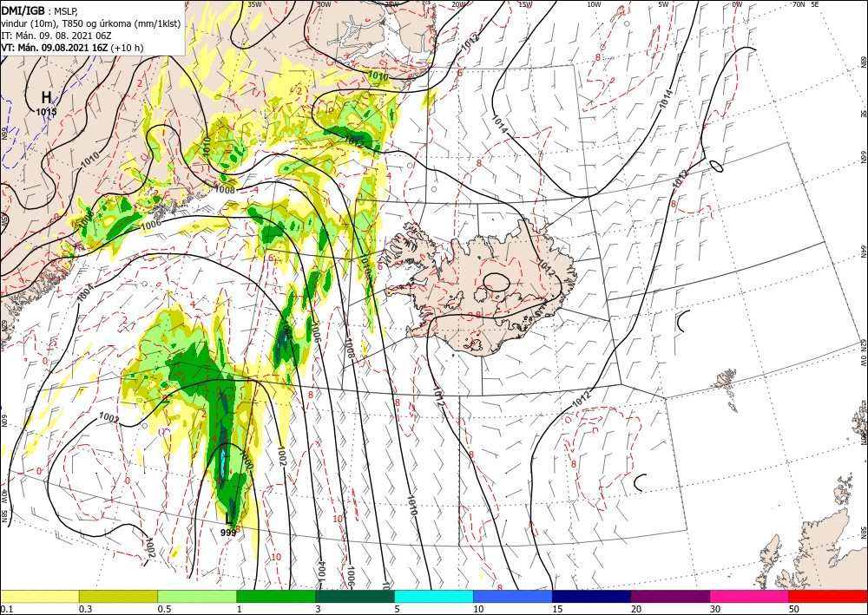The width and height of the screenshot is (868, 615).
Task: Click the '10W' longitude label
Action: click(594, 4)
